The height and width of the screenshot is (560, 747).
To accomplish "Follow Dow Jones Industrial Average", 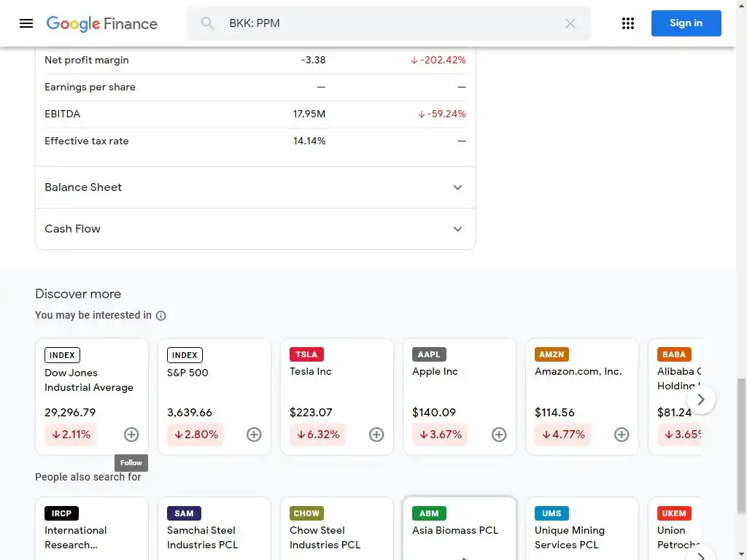I will 131,435.
